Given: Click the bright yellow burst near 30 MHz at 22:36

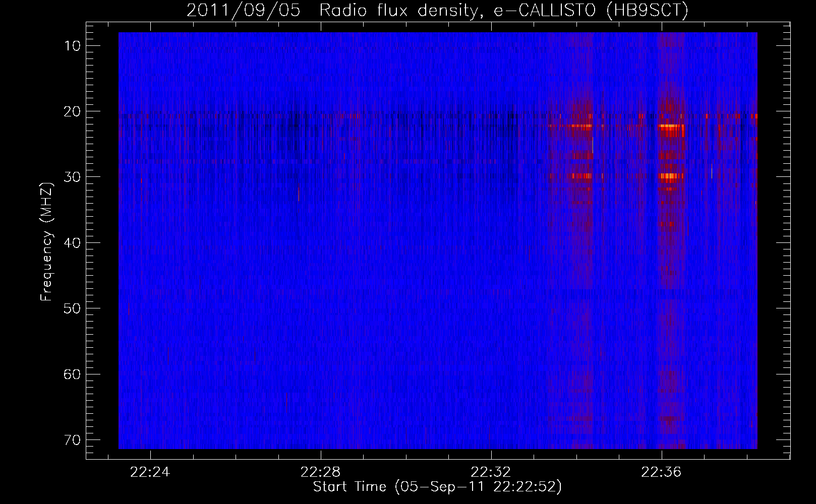Looking at the screenshot, I should click(671, 176).
